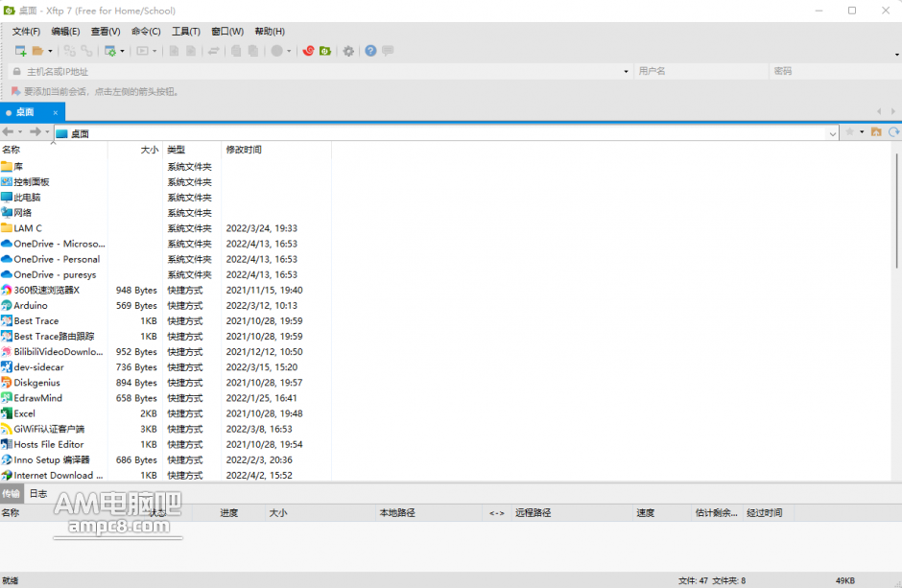902x588 pixels.
Task: Expand the Open Session dropdown arrow
Action: click(x=50, y=51)
